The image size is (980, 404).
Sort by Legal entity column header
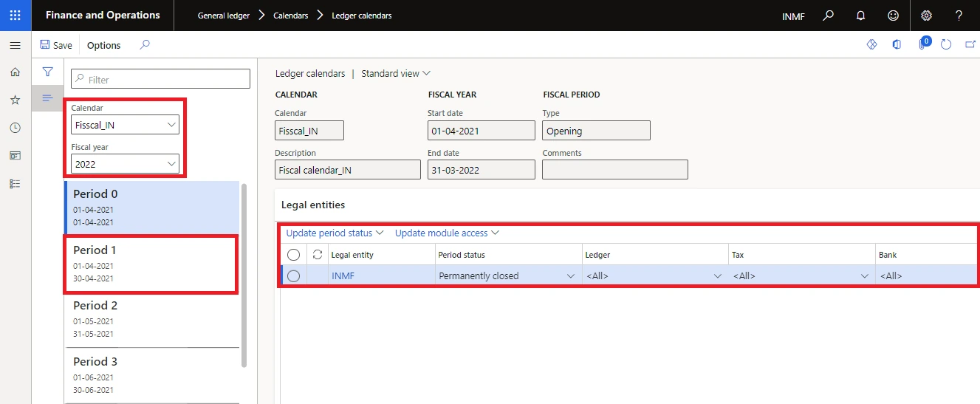[352, 255]
